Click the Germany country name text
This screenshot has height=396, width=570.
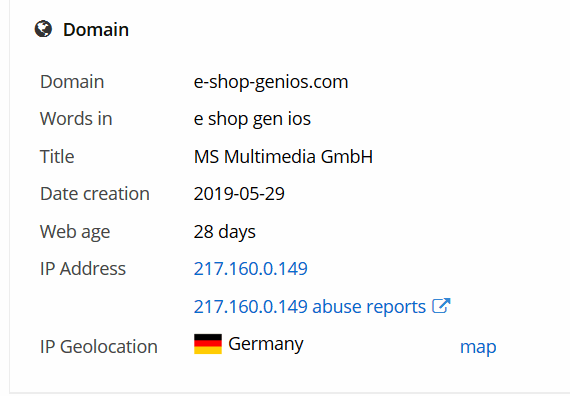pyautogui.click(x=266, y=344)
